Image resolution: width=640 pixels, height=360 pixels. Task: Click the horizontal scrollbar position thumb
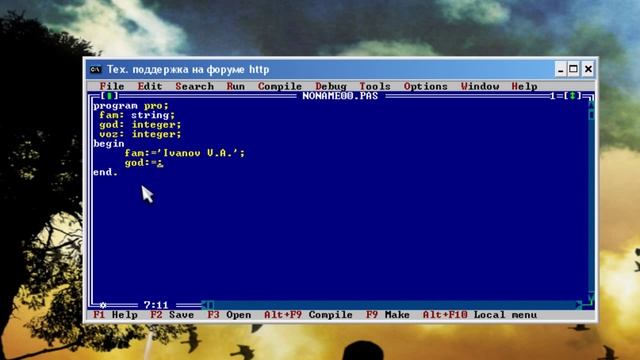(211, 305)
